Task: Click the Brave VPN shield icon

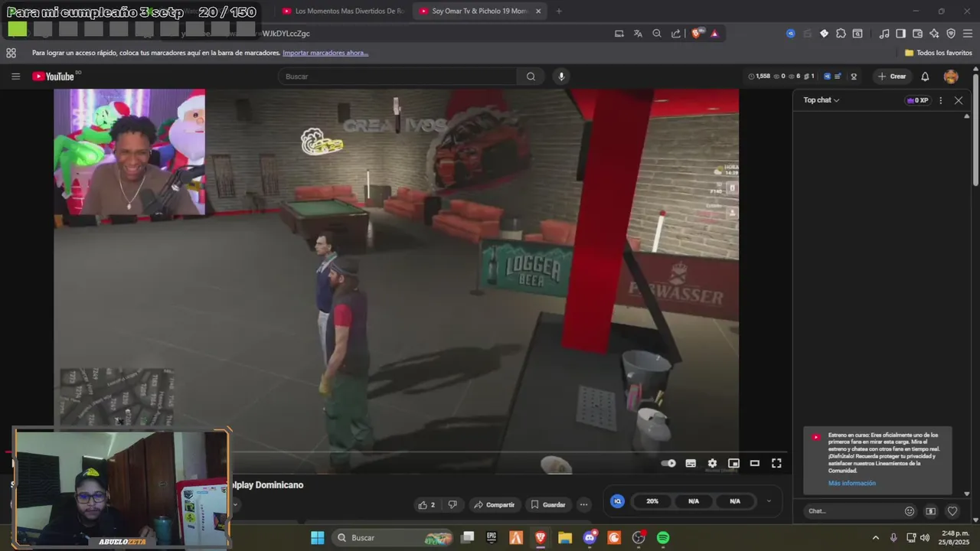Action: coord(951,34)
